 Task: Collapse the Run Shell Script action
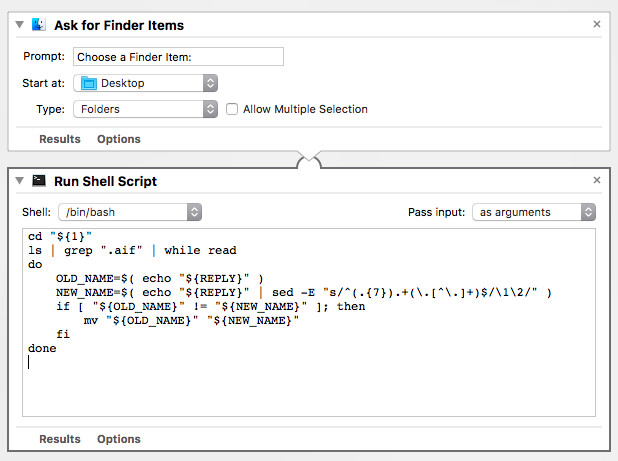click(x=20, y=181)
